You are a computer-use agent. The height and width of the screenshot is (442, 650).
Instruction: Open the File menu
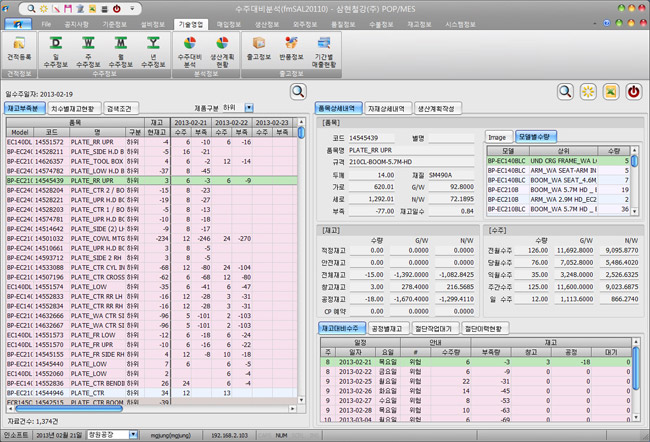pyautogui.click(x=46, y=24)
